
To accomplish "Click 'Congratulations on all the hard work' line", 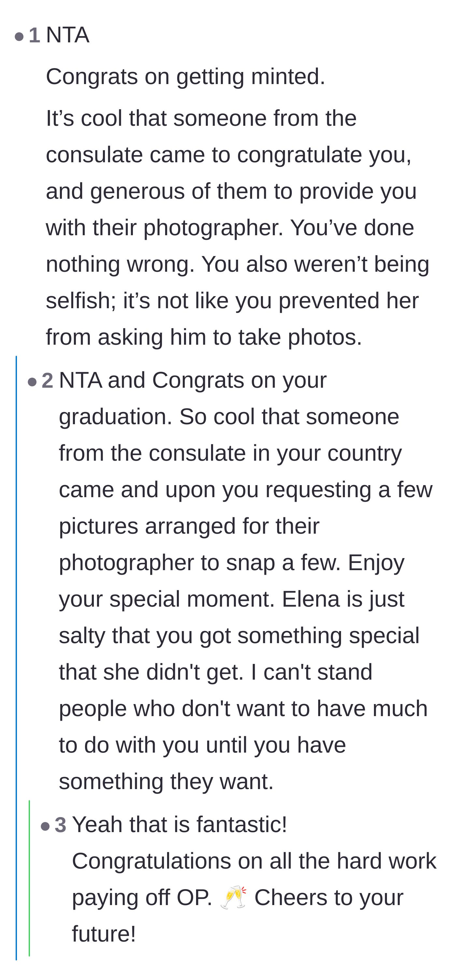I will pos(254,861).
